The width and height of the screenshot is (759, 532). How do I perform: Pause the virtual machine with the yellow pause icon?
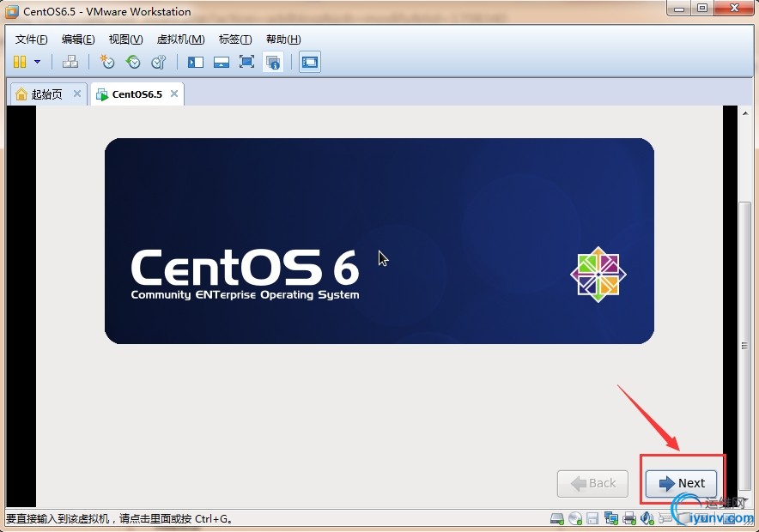click(20, 62)
